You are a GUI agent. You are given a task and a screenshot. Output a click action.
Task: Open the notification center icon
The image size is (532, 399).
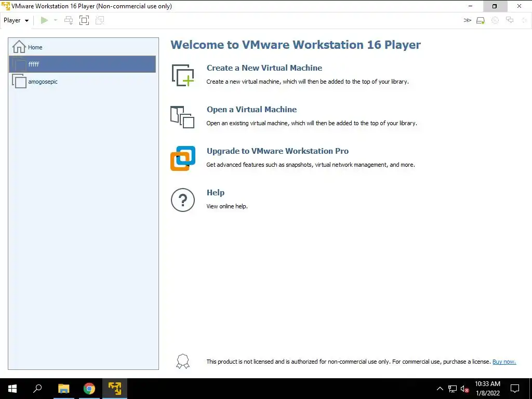click(515, 389)
